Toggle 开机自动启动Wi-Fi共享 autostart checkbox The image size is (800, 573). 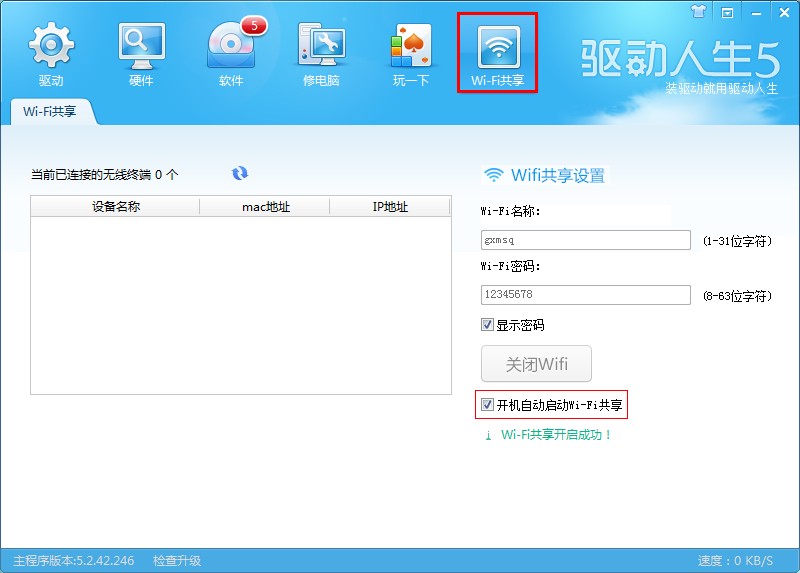487,405
